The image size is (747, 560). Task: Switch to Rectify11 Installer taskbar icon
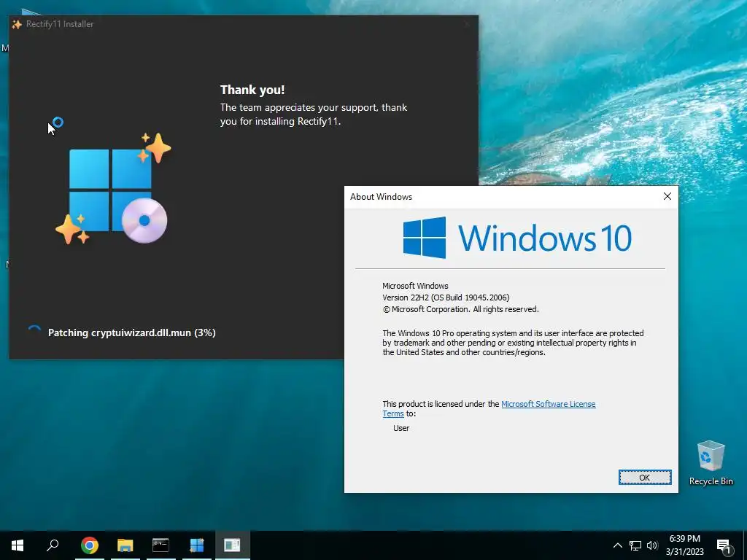pyautogui.click(x=197, y=545)
